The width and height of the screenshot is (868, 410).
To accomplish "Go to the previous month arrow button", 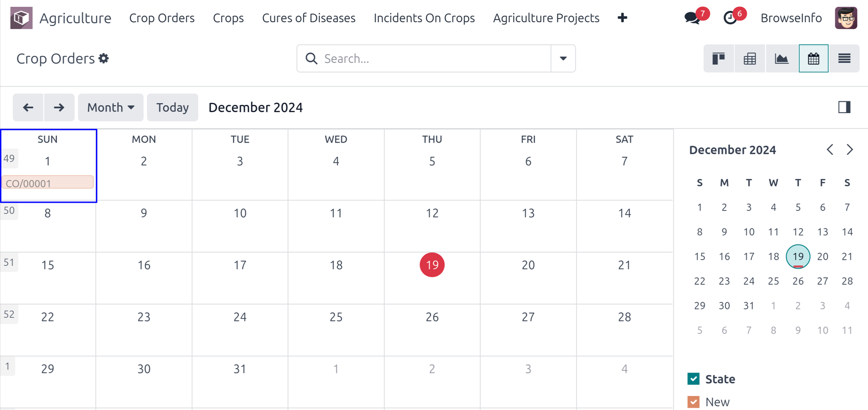I will click(x=28, y=107).
